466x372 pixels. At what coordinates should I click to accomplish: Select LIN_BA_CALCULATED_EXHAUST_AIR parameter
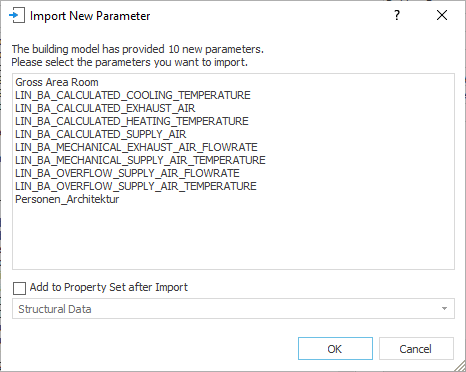pos(105,108)
